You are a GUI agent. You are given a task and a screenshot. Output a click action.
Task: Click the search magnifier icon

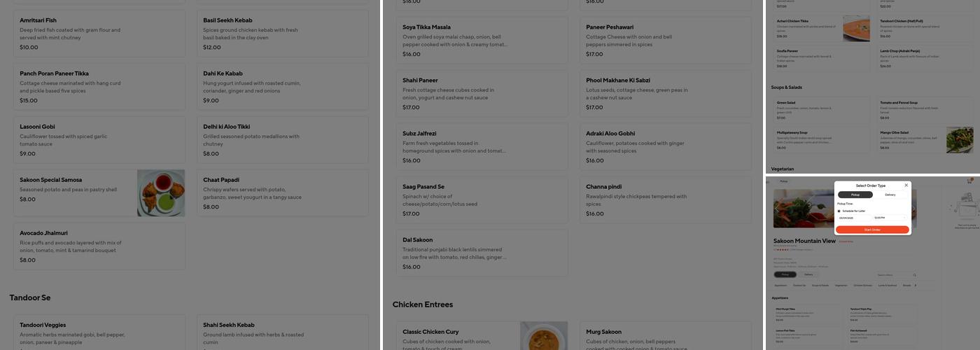click(x=914, y=275)
